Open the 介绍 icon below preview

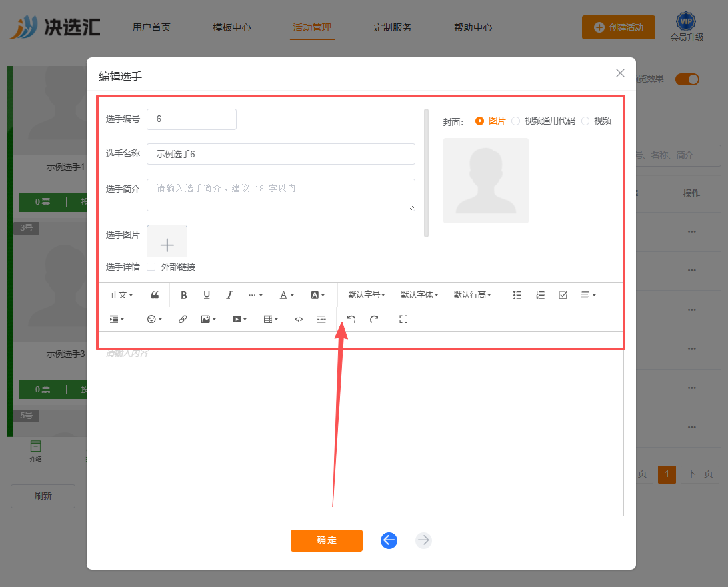(x=36, y=451)
